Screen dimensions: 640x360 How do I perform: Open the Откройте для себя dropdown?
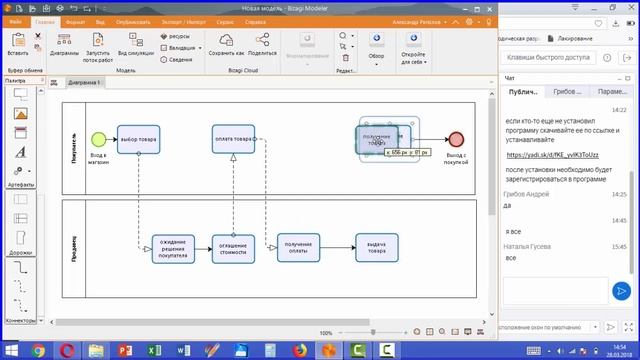point(425,62)
